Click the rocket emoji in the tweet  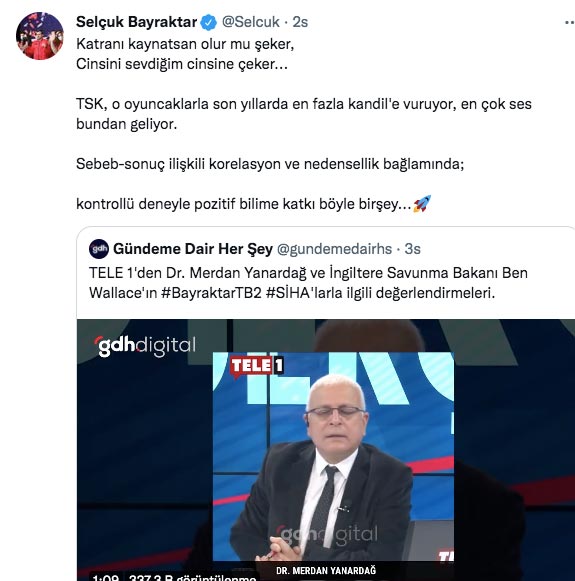(422, 204)
